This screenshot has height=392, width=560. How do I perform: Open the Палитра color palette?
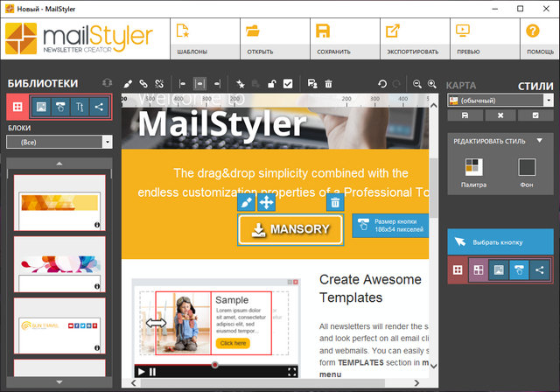[474, 172]
